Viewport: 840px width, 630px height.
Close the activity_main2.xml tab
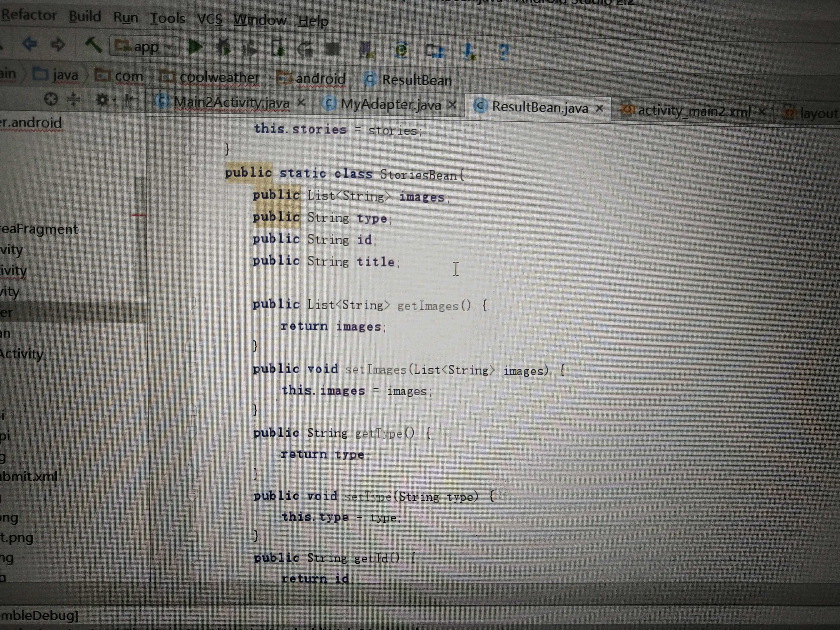tap(762, 112)
